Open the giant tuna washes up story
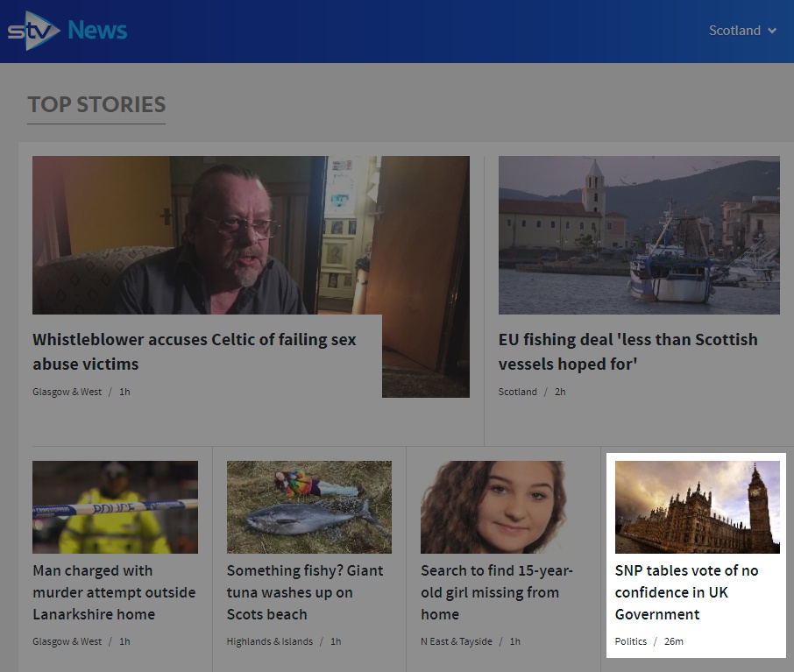794x672 pixels. point(305,592)
